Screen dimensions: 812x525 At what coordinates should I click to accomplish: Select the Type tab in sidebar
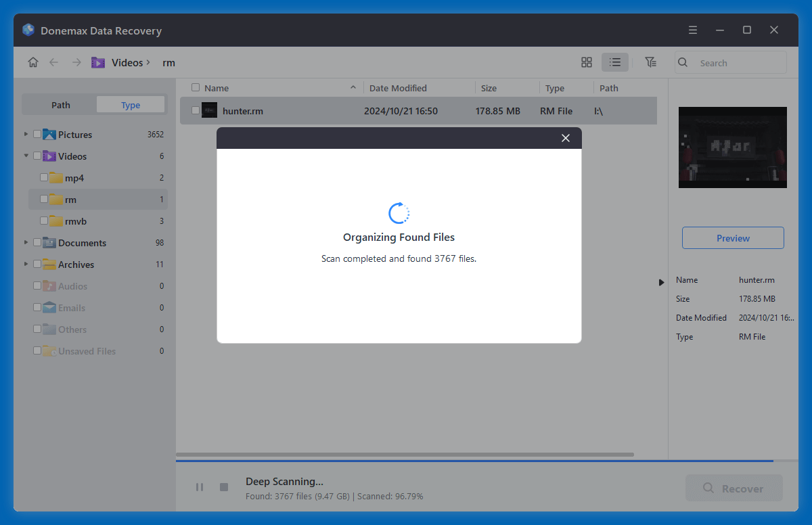coord(130,104)
